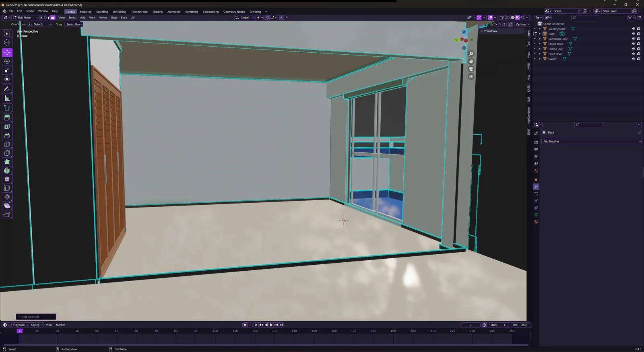Open Modifier properties tab
644x352 pixels.
click(x=536, y=187)
